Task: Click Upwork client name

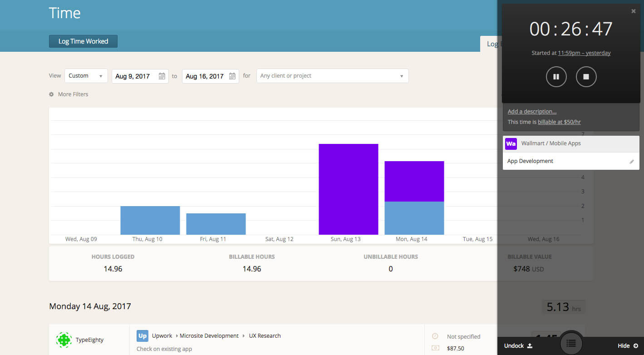Action: pyautogui.click(x=162, y=336)
